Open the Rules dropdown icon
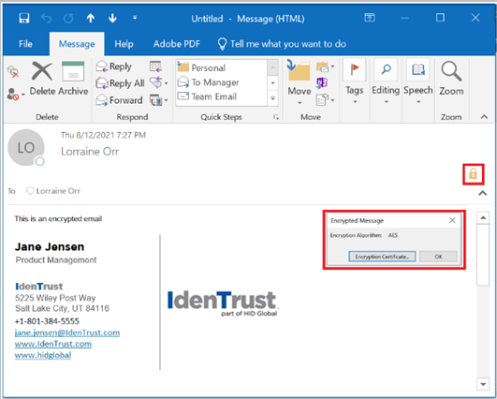Screen dimensions: 497x399 point(325,67)
